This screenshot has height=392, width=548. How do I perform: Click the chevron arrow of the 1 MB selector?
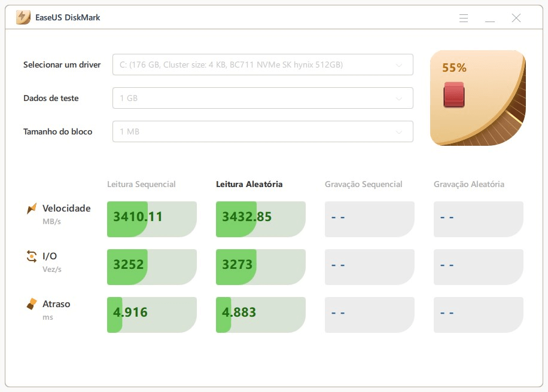pyautogui.click(x=399, y=132)
